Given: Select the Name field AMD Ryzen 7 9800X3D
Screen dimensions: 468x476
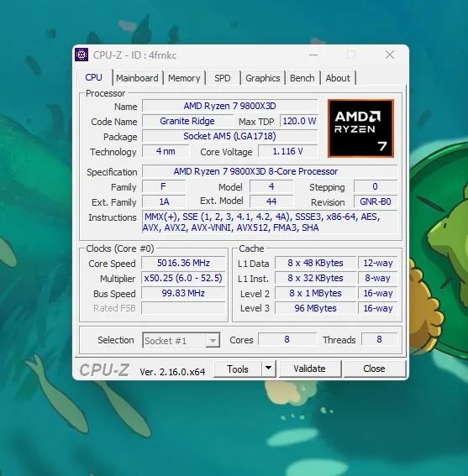Looking at the screenshot, I should tap(229, 106).
